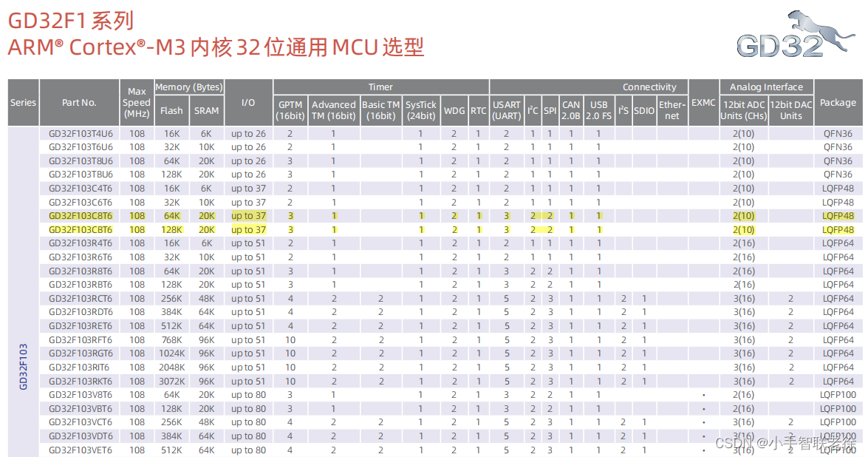Select part number GD32F103V8T6
The height and width of the screenshot is (457, 868).
coord(81,394)
